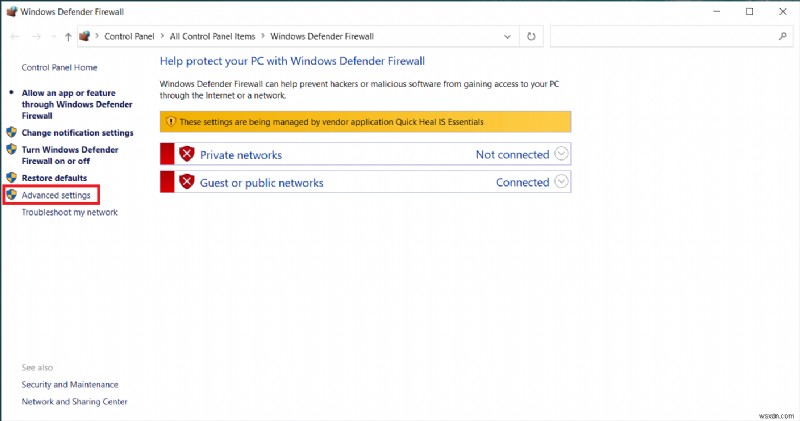Go up one level with the Up arrow

point(68,37)
